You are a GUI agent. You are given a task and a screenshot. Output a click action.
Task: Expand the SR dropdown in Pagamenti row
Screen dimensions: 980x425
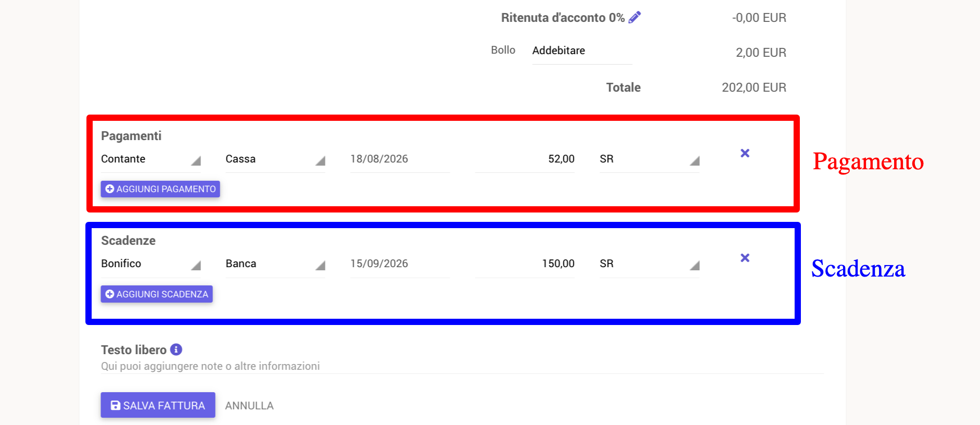(649, 159)
